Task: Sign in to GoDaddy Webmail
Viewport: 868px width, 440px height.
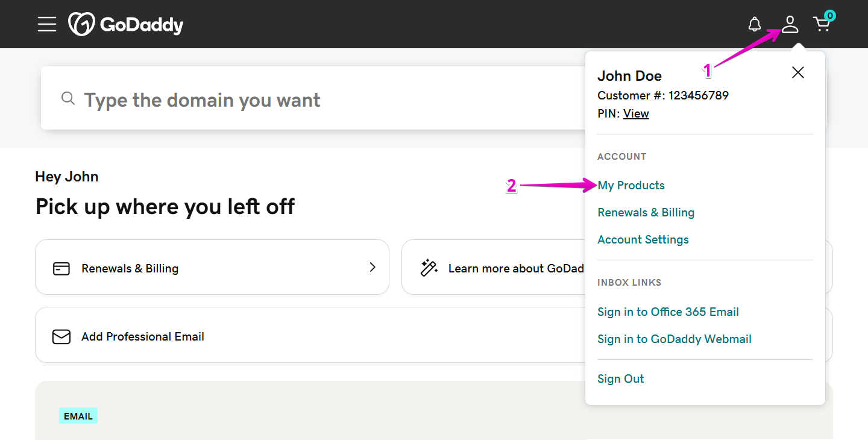Action: pyautogui.click(x=674, y=339)
